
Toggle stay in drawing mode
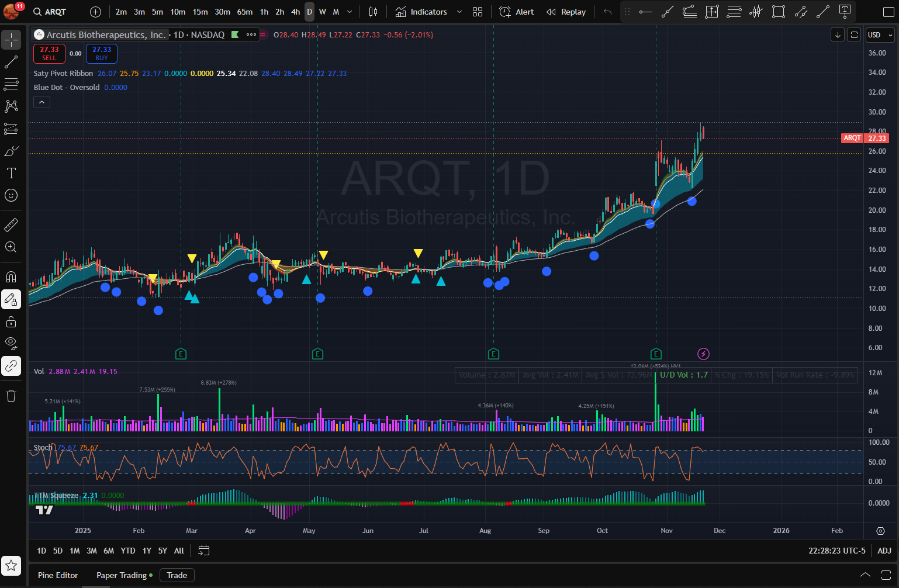coord(11,299)
